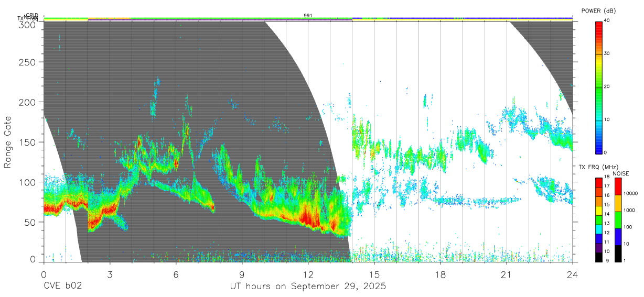Click the POWER (dB) colorbar title
The height and width of the screenshot is (297, 644).
coord(598,10)
